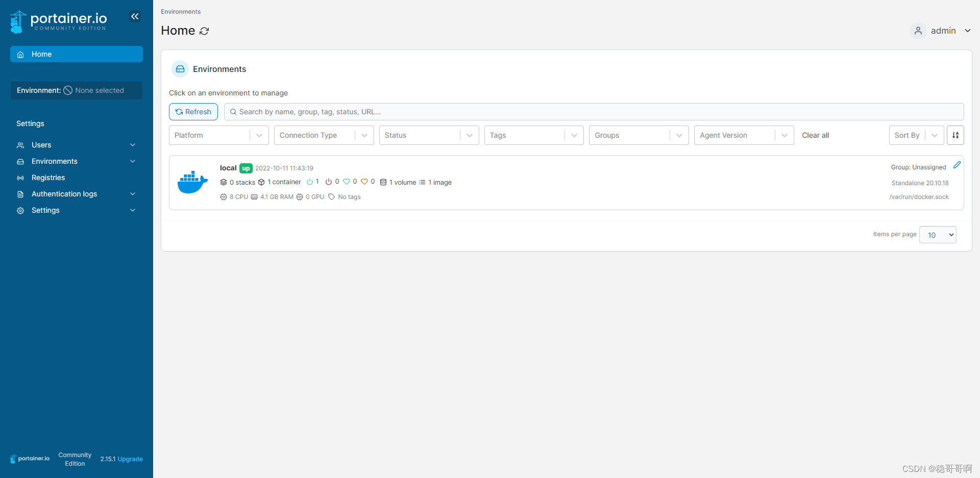Click the Refresh button above the search bar

[193, 111]
